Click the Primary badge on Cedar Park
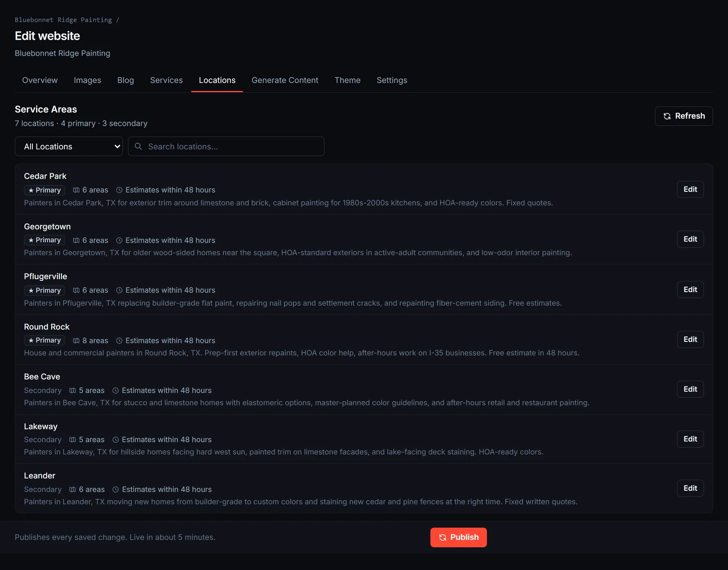The image size is (728, 570). [x=44, y=190]
